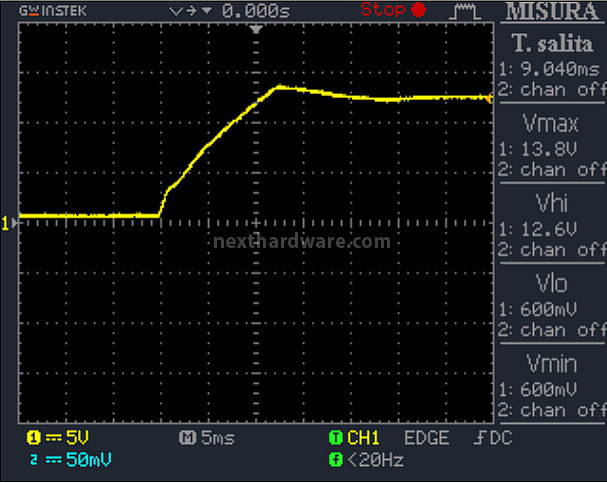Click the trigger level arrow on right edge
This screenshot has height=483, width=607.
click(x=489, y=98)
